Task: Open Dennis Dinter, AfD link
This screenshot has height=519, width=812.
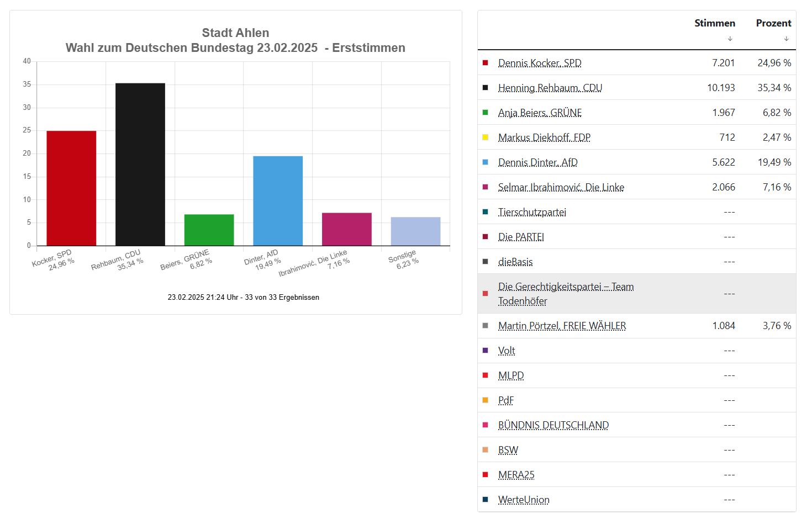Action: pos(537,162)
